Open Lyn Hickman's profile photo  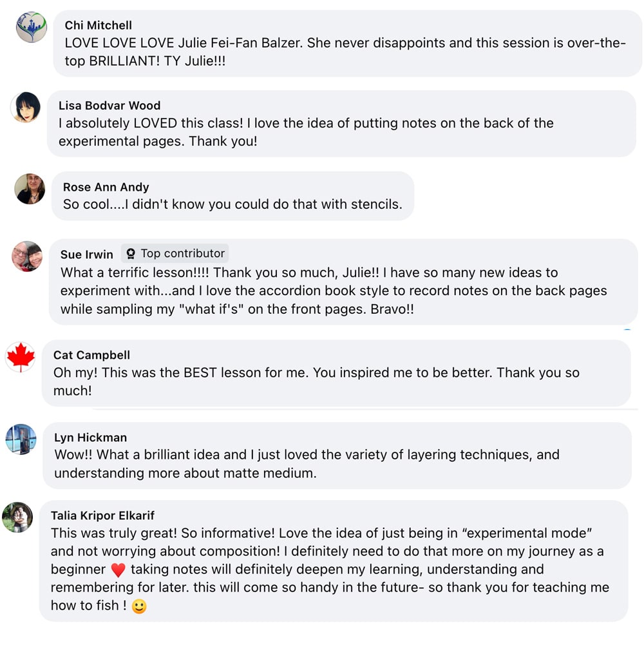[x=21, y=439]
